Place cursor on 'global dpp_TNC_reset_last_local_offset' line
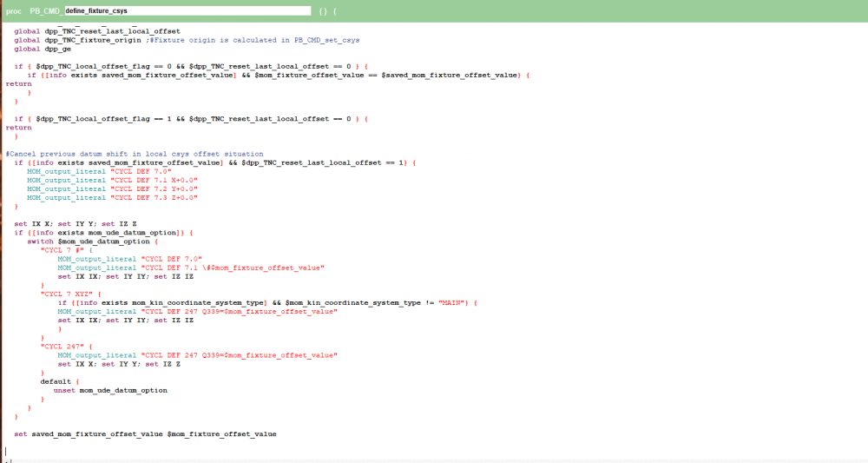This screenshot has height=463, width=868. [97, 31]
